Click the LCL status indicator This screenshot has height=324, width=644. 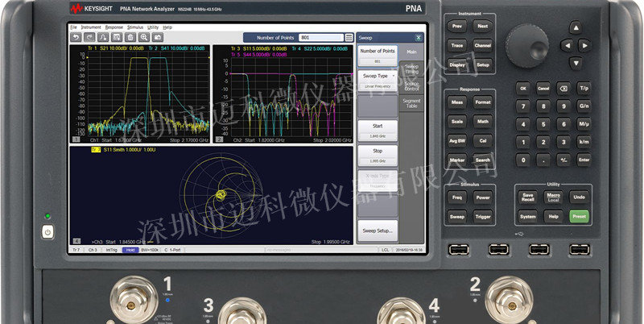[386, 250]
